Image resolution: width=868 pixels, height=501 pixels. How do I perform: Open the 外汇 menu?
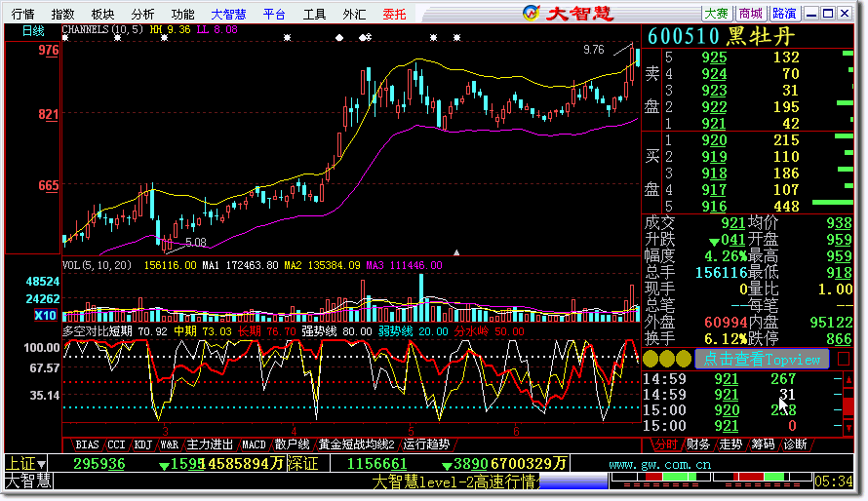(354, 14)
